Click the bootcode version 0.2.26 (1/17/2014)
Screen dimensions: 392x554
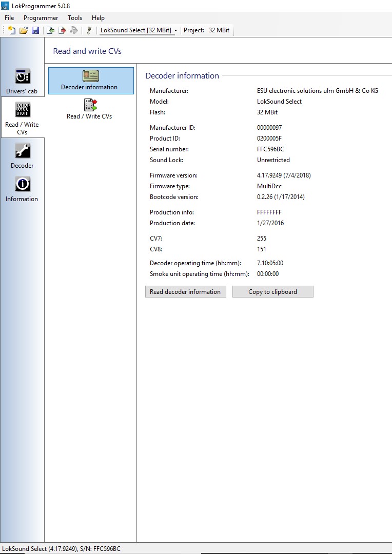(281, 197)
